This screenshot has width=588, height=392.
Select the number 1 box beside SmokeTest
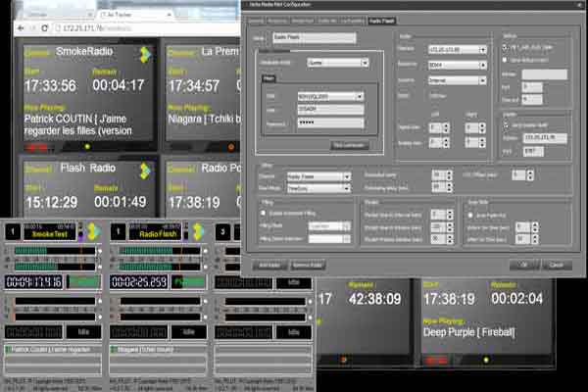13,231
